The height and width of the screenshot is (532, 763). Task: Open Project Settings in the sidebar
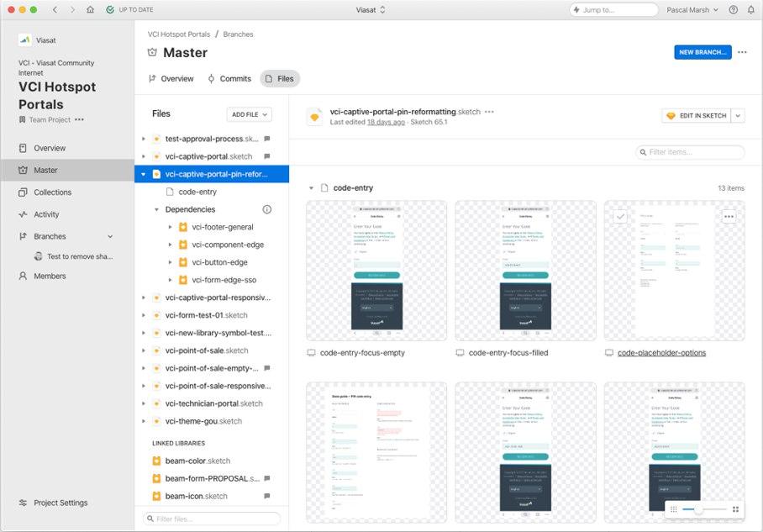pos(60,503)
